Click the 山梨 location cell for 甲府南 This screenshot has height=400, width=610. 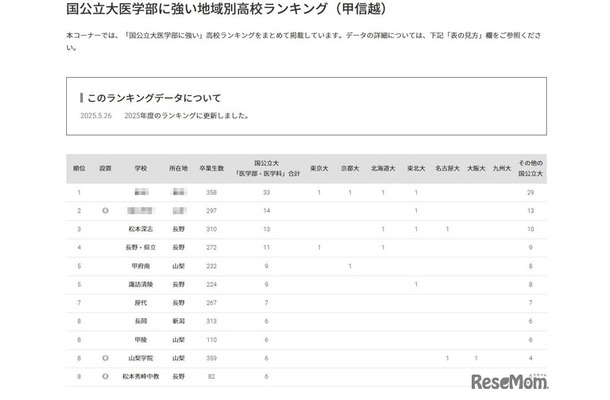click(178, 266)
